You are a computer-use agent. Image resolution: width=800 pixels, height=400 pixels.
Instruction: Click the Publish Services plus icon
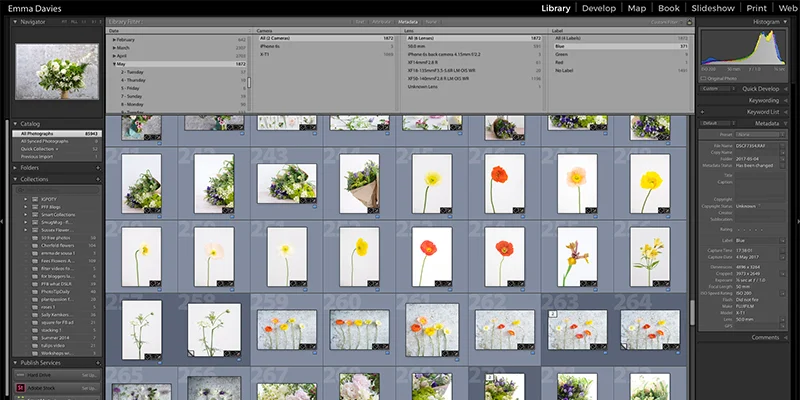coord(97,363)
